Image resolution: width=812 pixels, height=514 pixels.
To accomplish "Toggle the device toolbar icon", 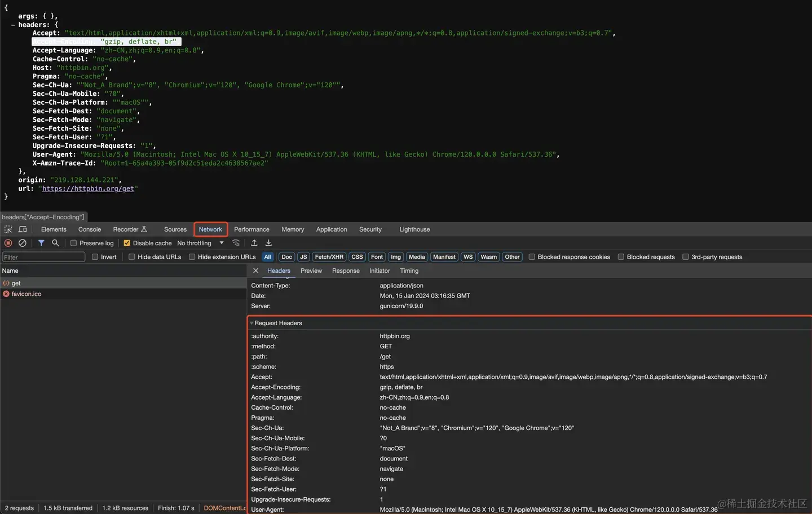I will (x=23, y=229).
